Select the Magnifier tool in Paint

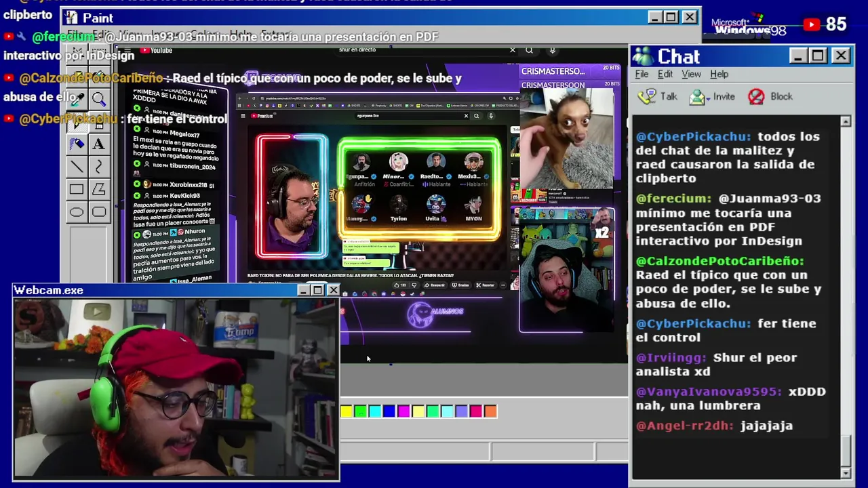click(99, 99)
